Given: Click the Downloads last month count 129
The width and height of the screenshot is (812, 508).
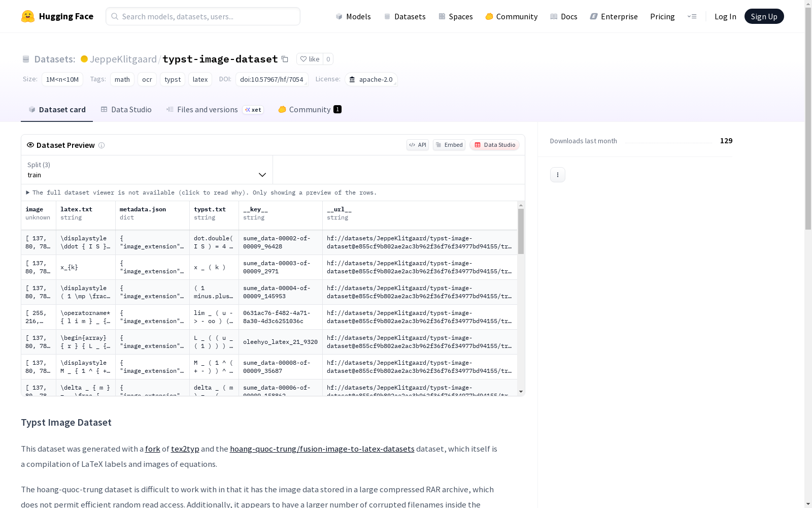Looking at the screenshot, I should pyautogui.click(x=726, y=141).
